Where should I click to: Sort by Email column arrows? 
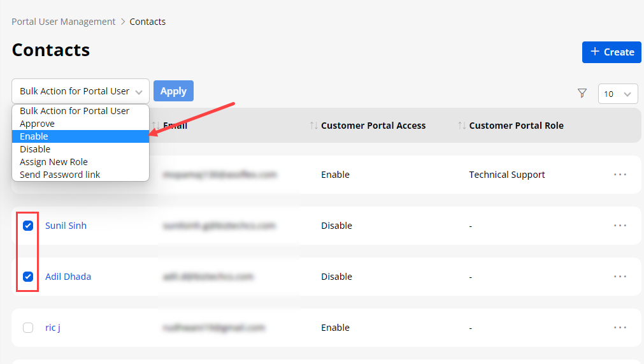tap(155, 126)
